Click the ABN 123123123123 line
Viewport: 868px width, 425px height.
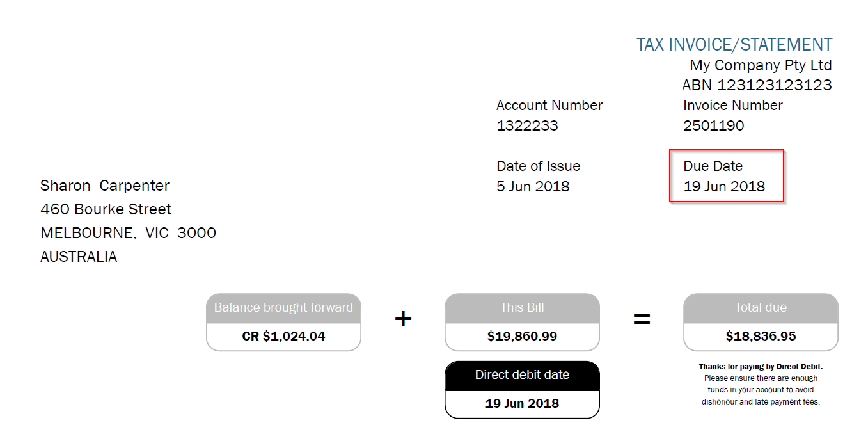click(757, 85)
